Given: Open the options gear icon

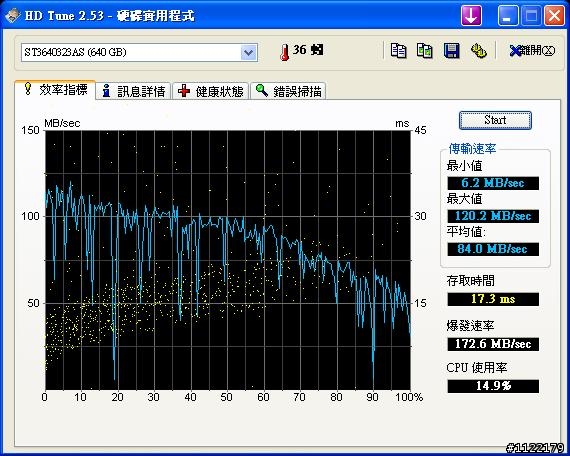Looking at the screenshot, I should (479, 51).
